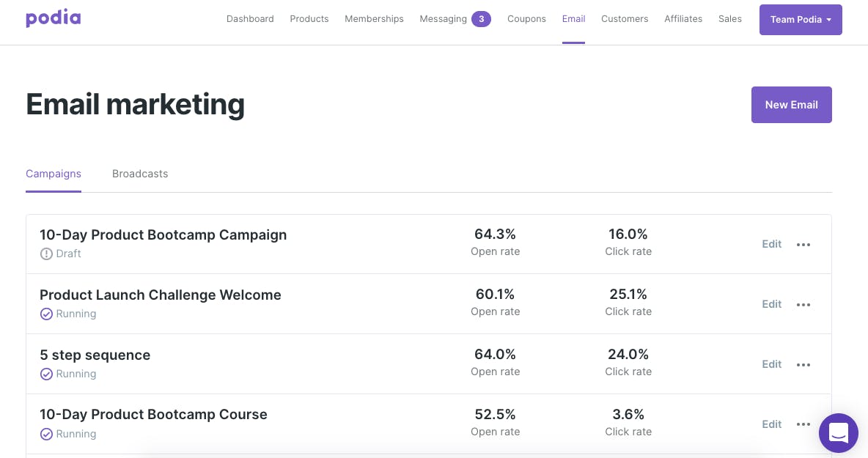
Task: Go to Dashboard in navigation
Action: [250, 19]
